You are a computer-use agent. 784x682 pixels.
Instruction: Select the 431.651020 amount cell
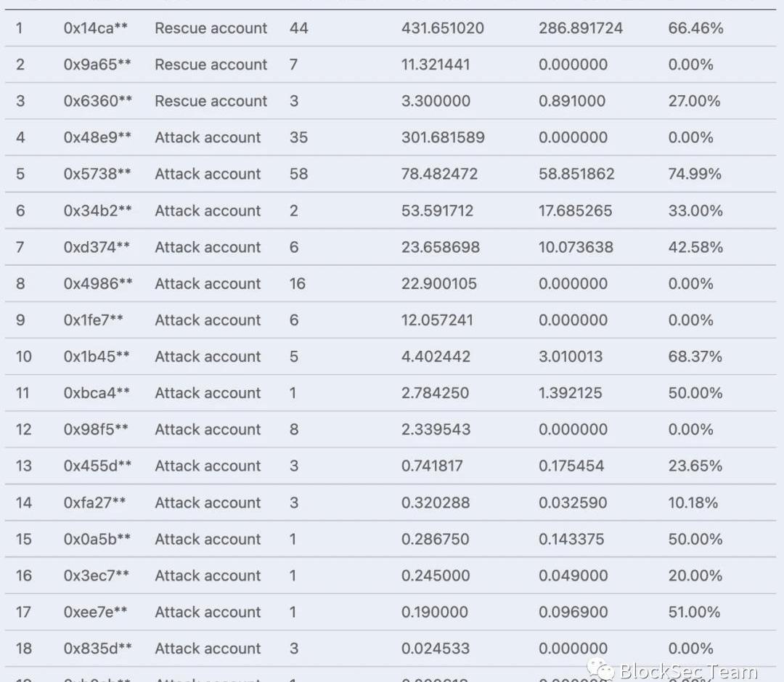[443, 28]
